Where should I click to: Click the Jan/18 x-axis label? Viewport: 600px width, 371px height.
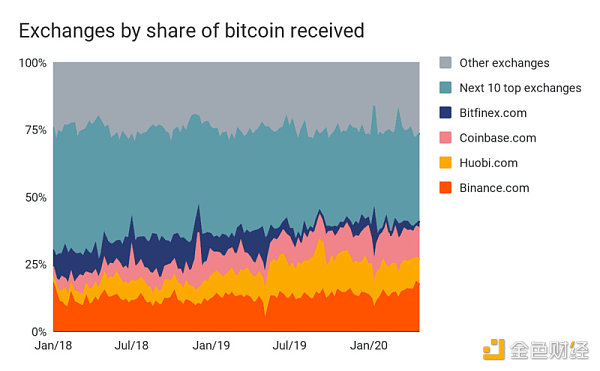pyautogui.click(x=53, y=345)
